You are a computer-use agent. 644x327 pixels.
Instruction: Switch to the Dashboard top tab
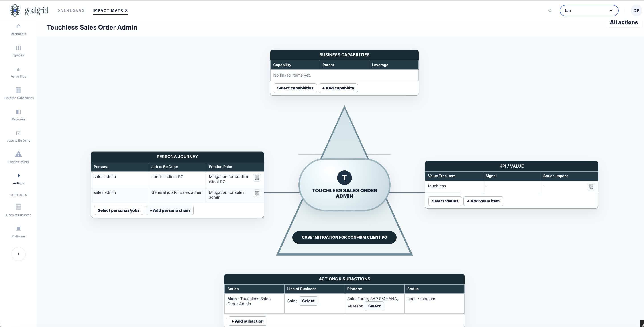71,10
